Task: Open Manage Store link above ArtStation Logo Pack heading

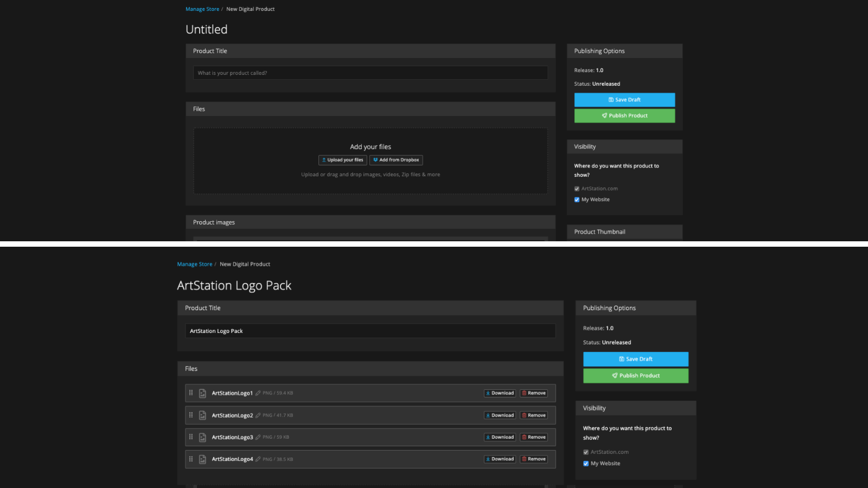Action: point(195,265)
